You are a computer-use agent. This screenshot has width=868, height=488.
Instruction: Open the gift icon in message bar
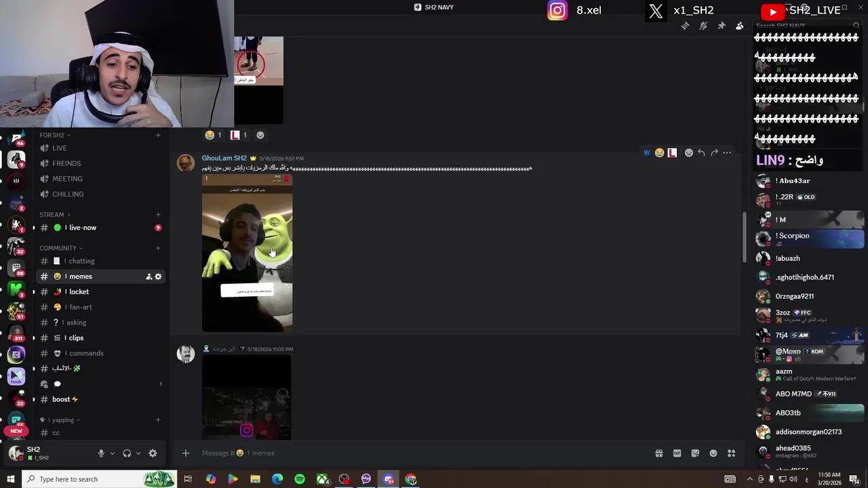pyautogui.click(x=658, y=453)
